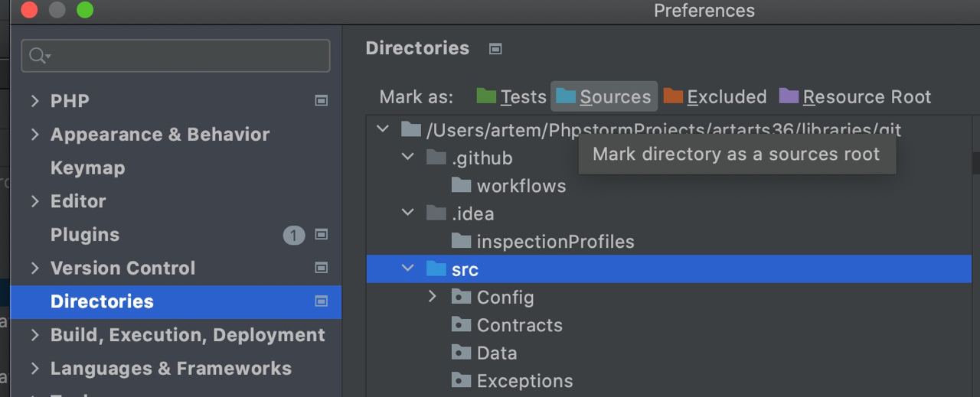
Task: Expand the Config folder node
Action: click(433, 296)
